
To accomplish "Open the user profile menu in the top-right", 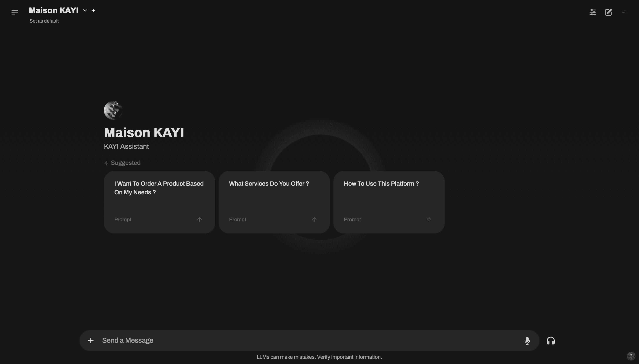I will (x=624, y=12).
